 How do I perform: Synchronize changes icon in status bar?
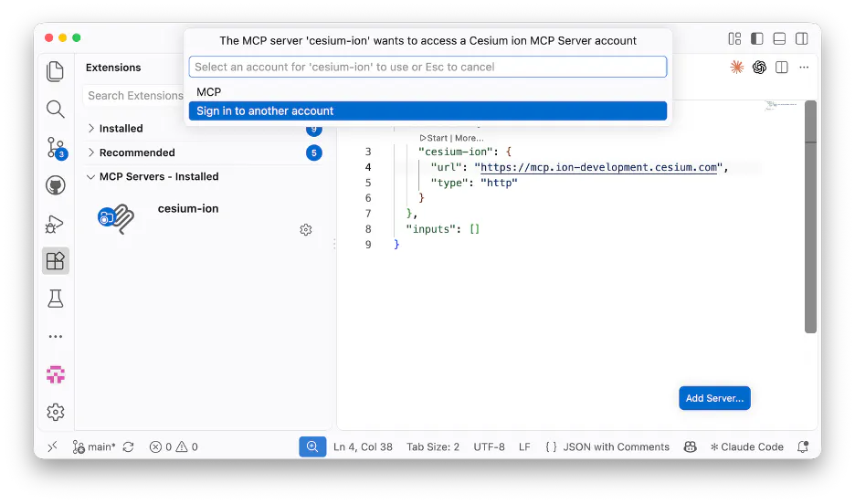(128, 446)
